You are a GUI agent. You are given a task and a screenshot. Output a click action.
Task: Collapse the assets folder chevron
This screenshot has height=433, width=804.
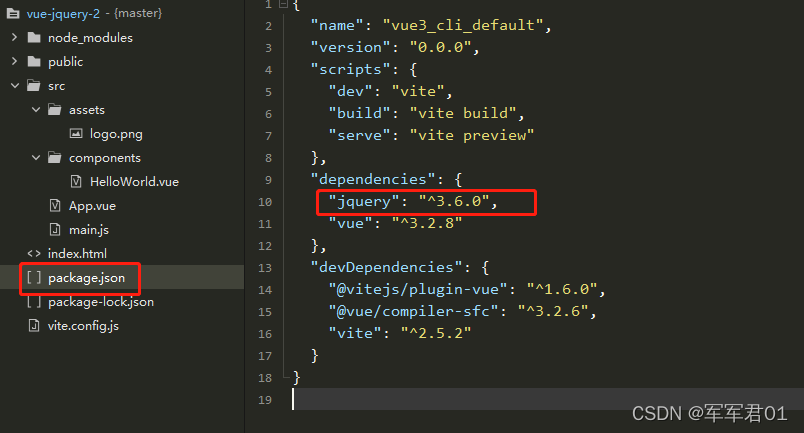pyautogui.click(x=36, y=109)
